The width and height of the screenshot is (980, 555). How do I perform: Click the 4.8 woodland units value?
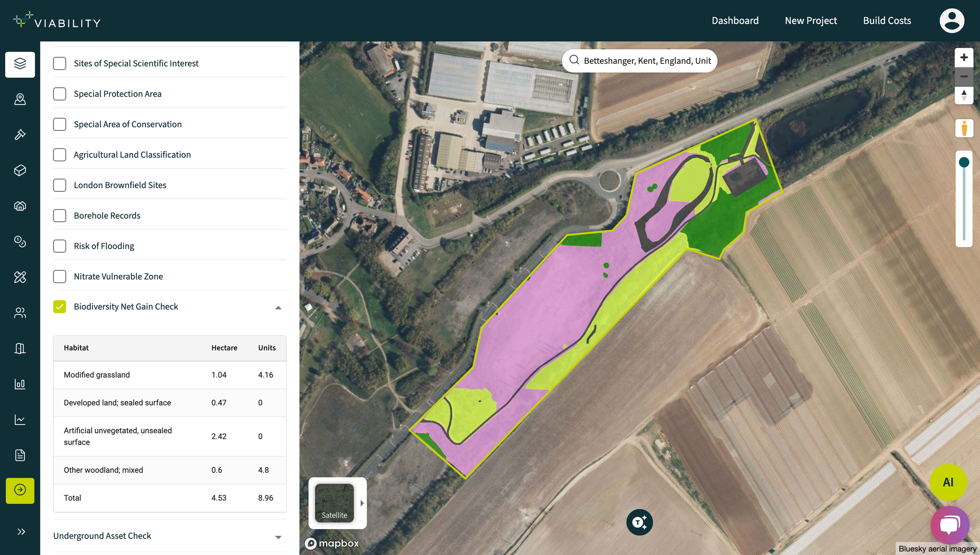click(x=263, y=470)
